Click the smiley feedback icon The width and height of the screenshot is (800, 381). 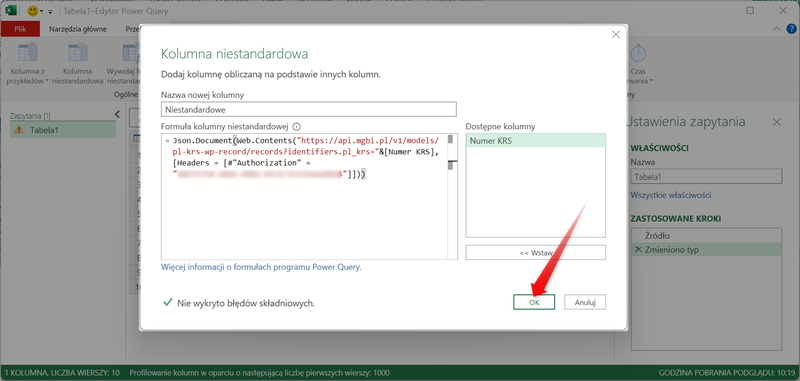(x=33, y=11)
